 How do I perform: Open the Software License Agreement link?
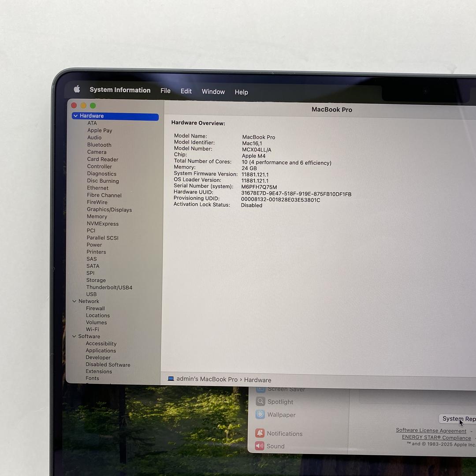click(x=431, y=430)
